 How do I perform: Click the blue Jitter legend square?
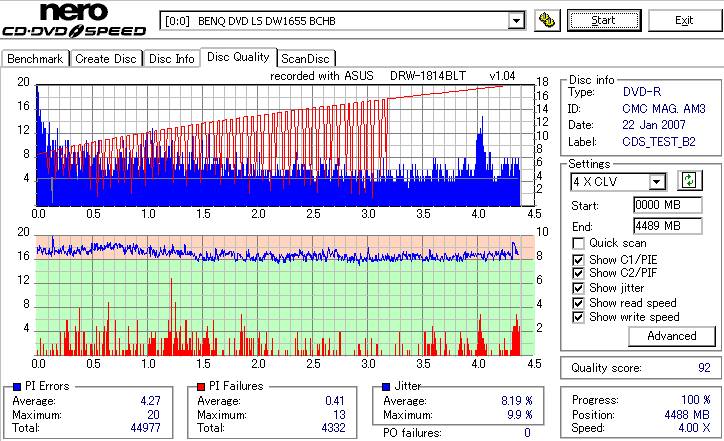[x=386, y=387]
